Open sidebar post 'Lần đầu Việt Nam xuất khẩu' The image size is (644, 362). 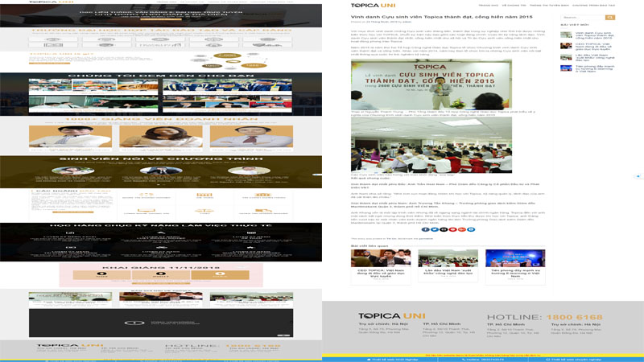point(594,57)
